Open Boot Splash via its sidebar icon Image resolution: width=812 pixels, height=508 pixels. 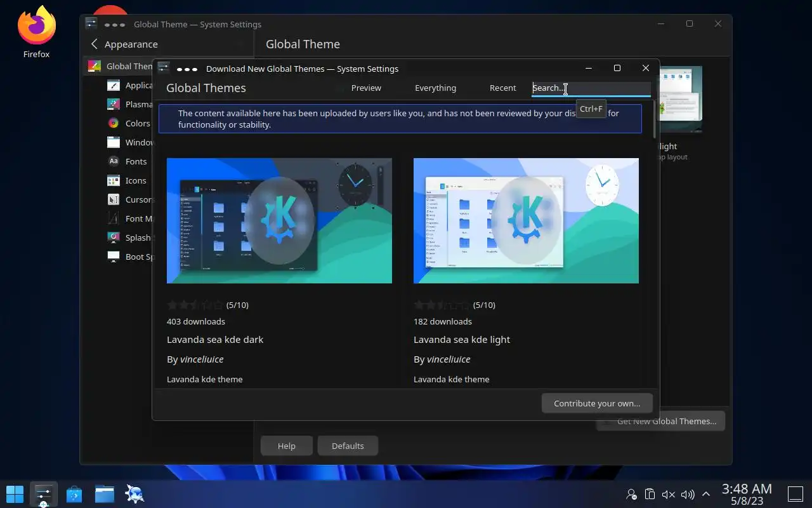tap(114, 257)
